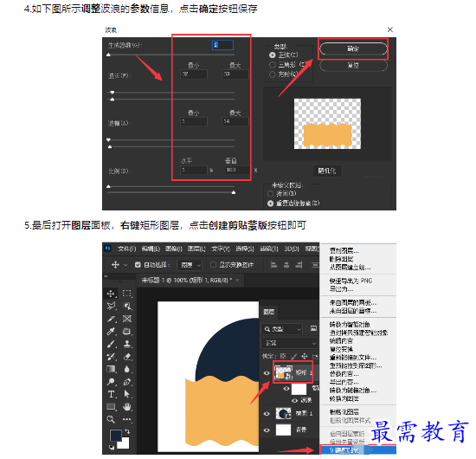The image size is (476, 459).
Task: Select the Spot Healing Brush tool
Action: coord(127,331)
